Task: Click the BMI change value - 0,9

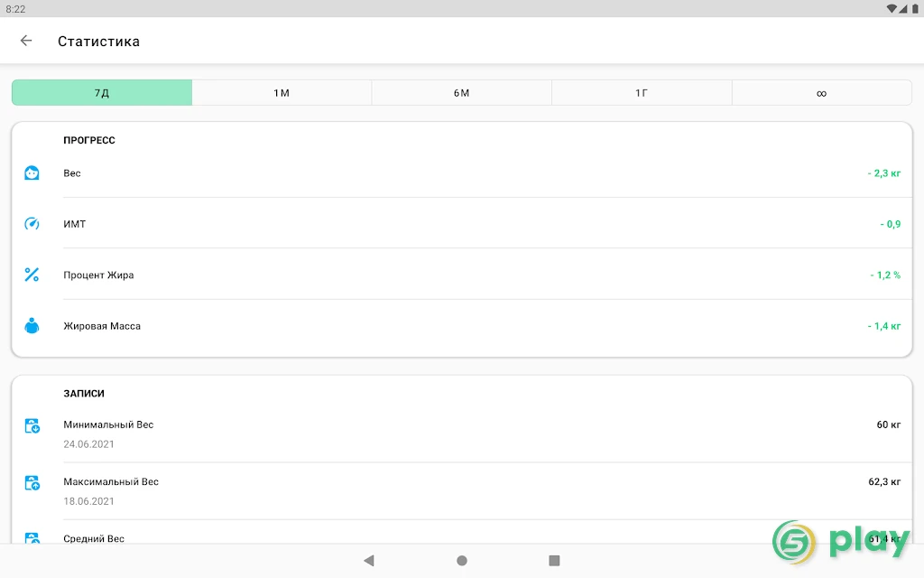Action: [891, 224]
